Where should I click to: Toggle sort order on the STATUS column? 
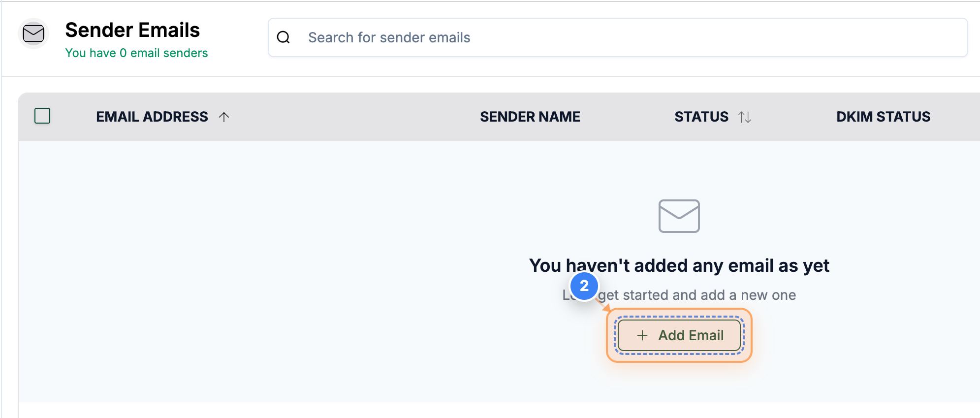click(701, 117)
